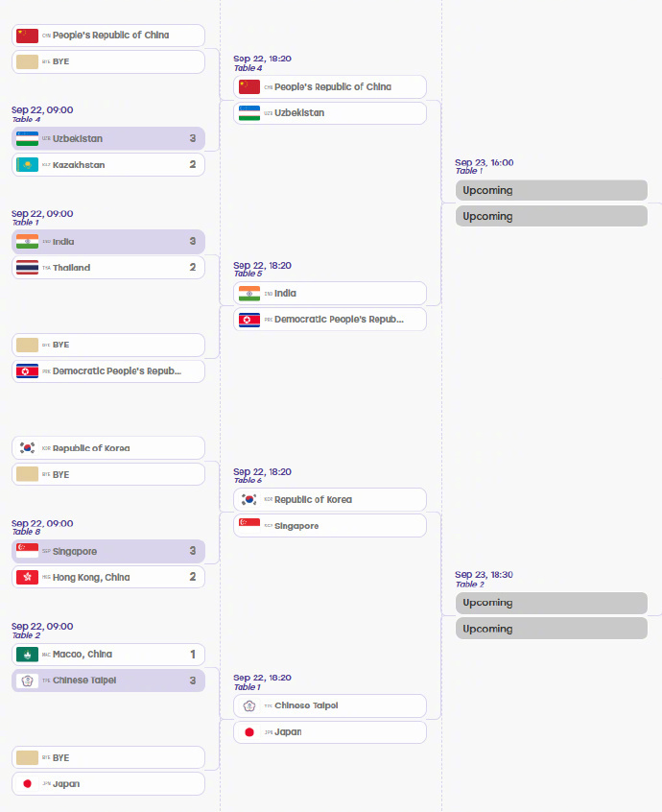The height and width of the screenshot is (812, 662).
Task: Click the Kazakhstan flag icon
Action: [27, 165]
